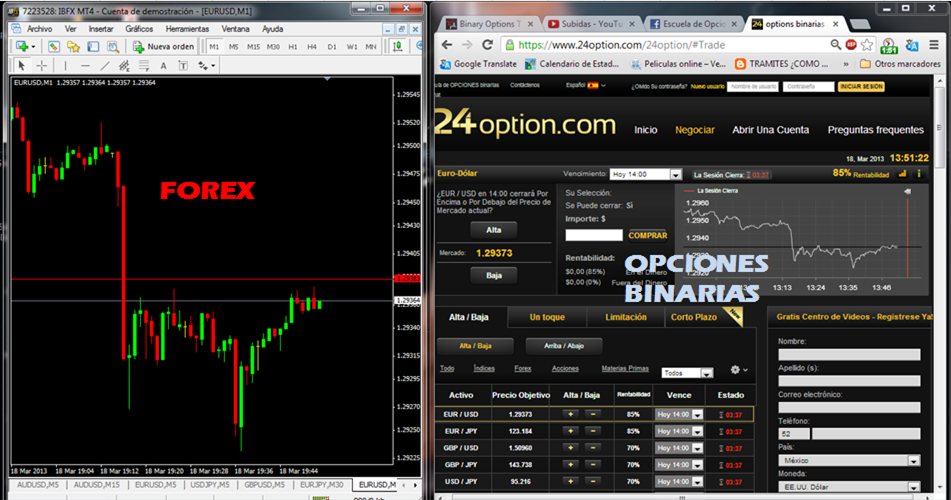Viewport: 951px width, 500px height.
Task: Switch to the 'Corto Plazo' tab
Action: 694,317
